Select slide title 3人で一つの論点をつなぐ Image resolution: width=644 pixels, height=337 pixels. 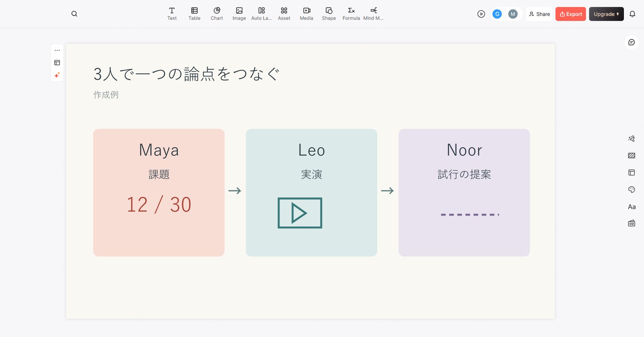(x=187, y=74)
